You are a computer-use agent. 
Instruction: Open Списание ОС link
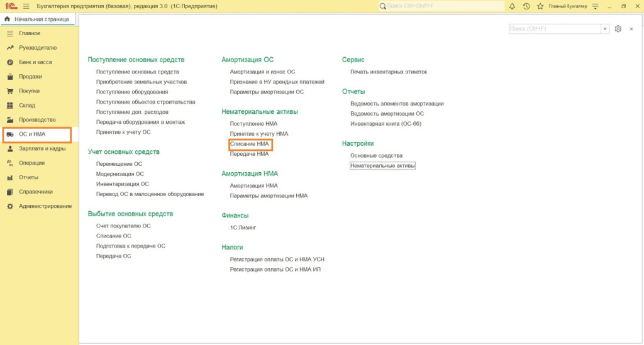tap(113, 236)
